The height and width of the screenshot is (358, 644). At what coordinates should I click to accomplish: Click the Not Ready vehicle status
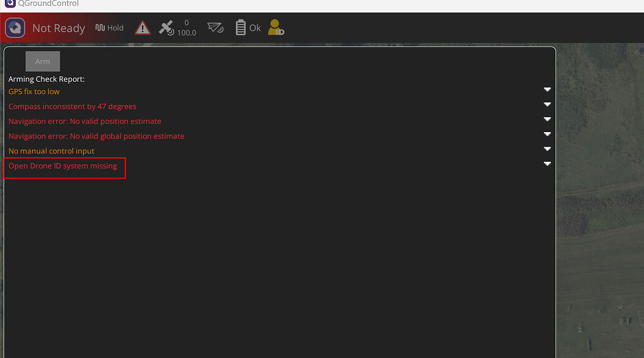[x=59, y=28]
